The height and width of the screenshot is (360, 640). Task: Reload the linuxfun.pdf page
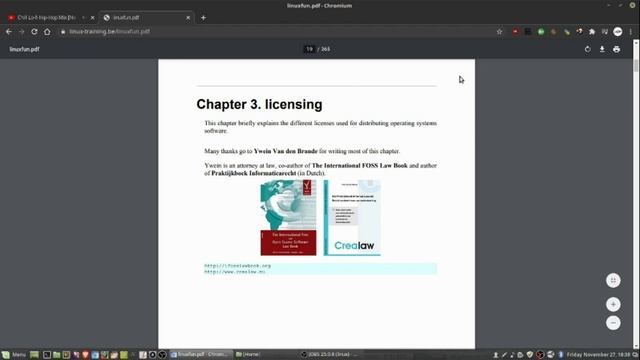pyautogui.click(x=34, y=31)
